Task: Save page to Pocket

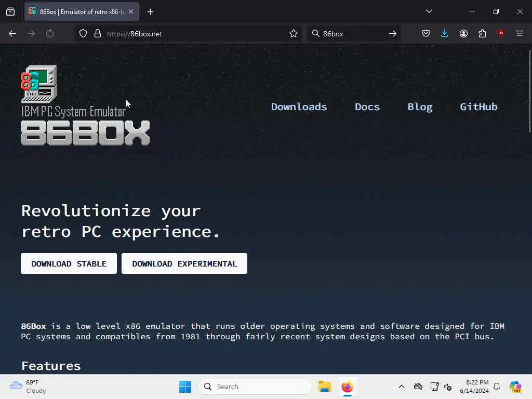Action: point(426,34)
